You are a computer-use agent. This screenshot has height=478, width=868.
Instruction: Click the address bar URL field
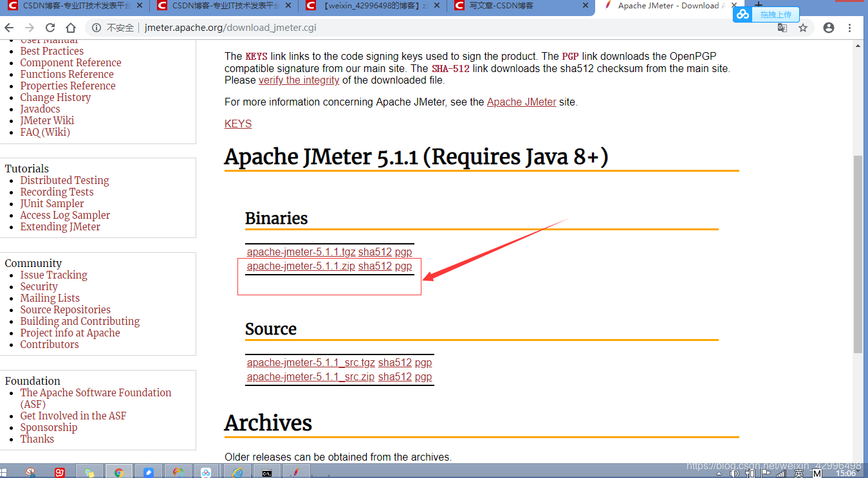point(450,28)
